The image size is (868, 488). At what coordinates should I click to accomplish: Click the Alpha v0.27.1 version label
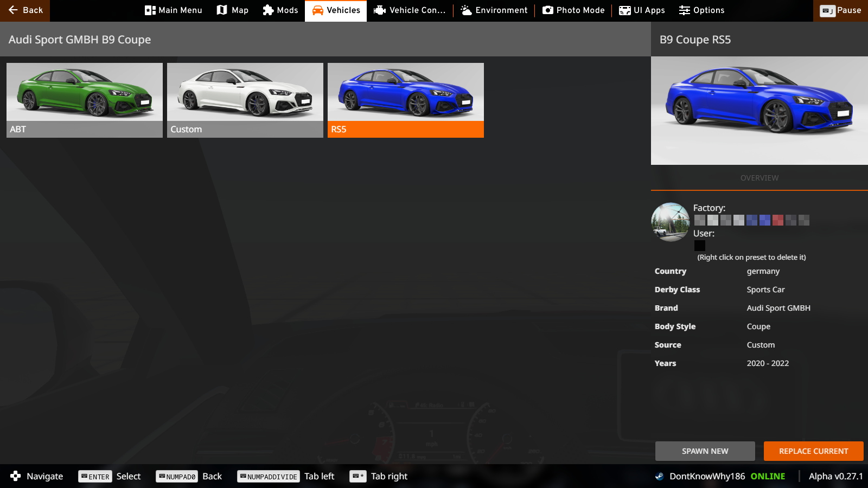click(x=836, y=476)
